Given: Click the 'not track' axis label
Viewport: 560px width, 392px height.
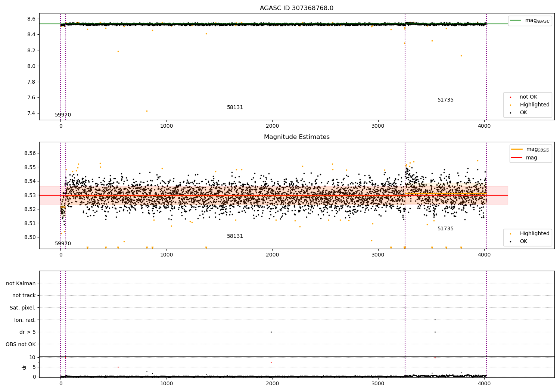Looking at the screenshot, I should point(24,296).
